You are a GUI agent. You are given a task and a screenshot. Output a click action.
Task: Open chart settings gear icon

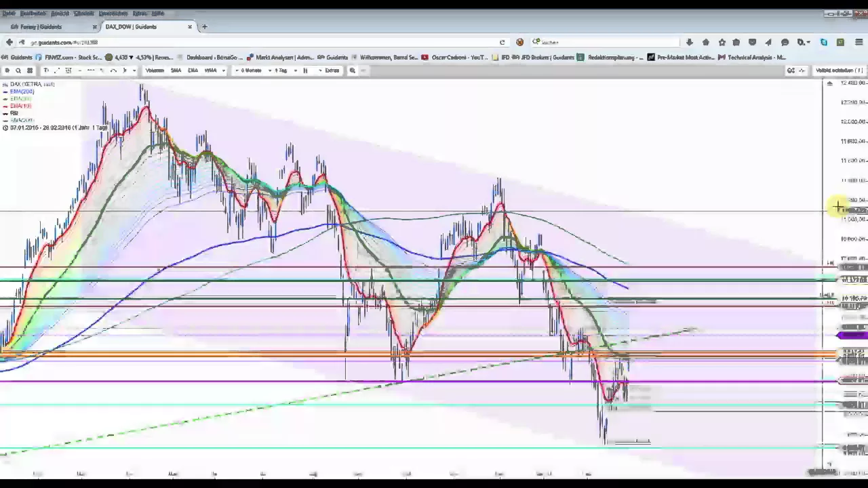coord(7,70)
